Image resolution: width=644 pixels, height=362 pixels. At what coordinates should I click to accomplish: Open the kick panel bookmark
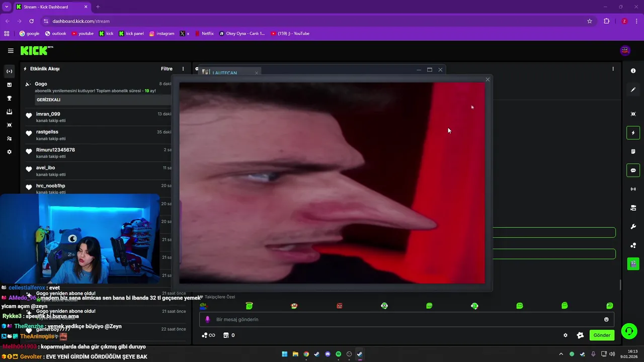pos(131,34)
